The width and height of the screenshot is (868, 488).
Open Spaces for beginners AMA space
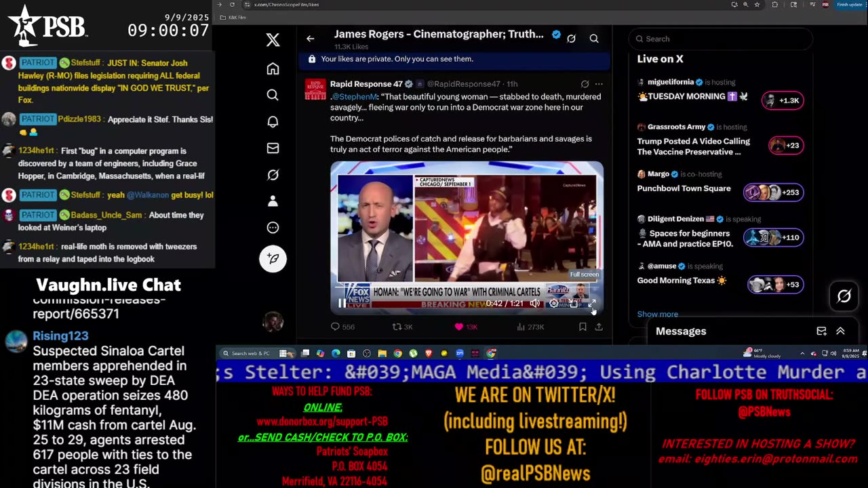click(720, 232)
